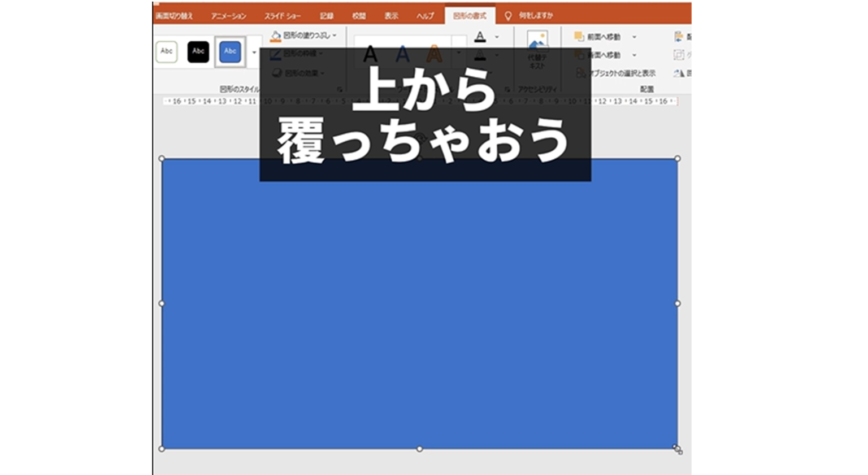This screenshot has width=868, height=475.
Task: Open the text fill color dropdown arrow
Action: click(497, 37)
